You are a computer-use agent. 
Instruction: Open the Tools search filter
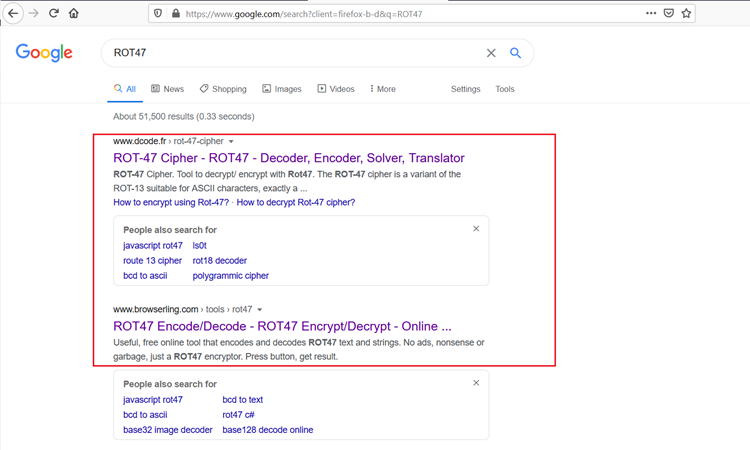pyautogui.click(x=505, y=89)
